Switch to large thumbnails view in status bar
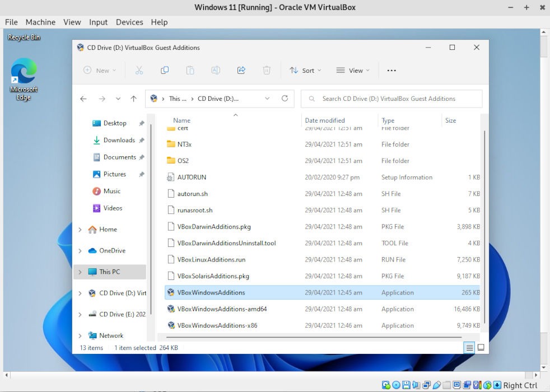 pyautogui.click(x=481, y=347)
